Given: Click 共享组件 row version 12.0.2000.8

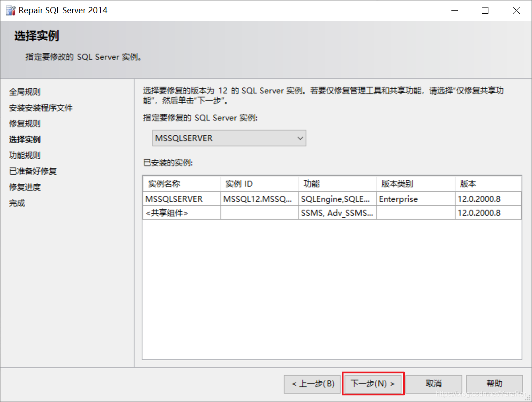Looking at the screenshot, I should 488,213.
